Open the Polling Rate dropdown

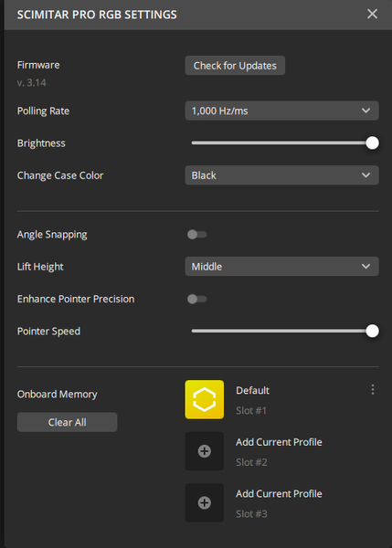(281, 111)
